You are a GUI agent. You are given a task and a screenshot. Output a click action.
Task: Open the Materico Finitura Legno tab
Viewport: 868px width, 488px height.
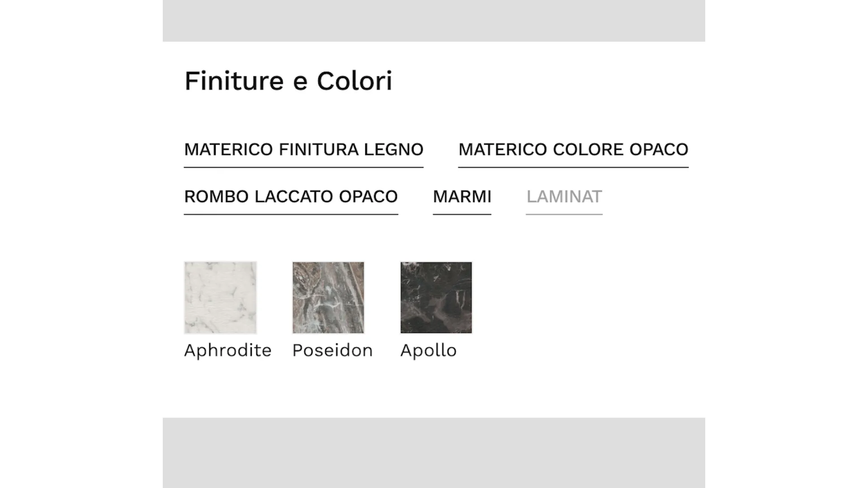[303, 150]
